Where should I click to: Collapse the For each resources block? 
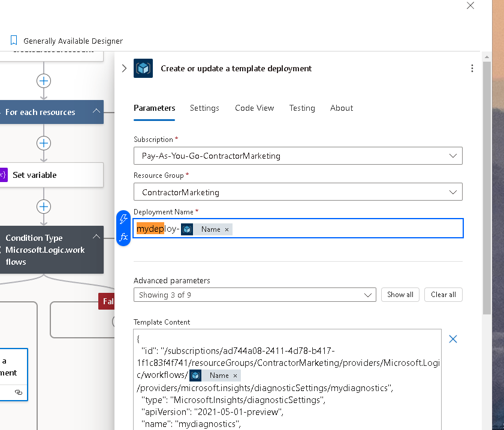tap(96, 111)
